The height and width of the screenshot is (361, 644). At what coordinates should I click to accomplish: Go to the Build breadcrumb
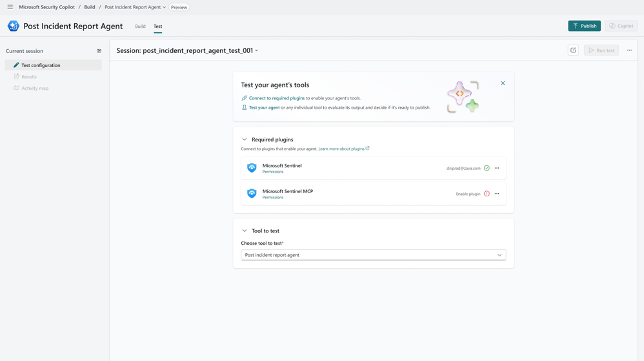pyautogui.click(x=90, y=7)
